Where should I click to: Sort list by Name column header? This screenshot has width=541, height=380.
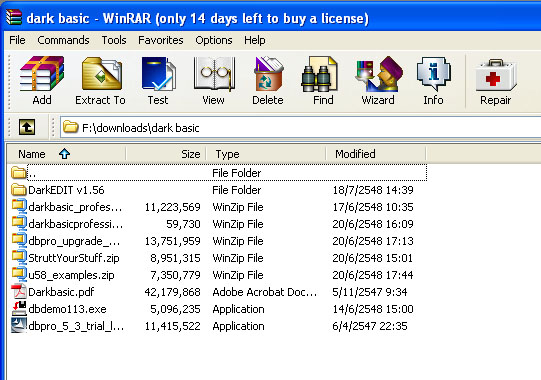point(66,154)
